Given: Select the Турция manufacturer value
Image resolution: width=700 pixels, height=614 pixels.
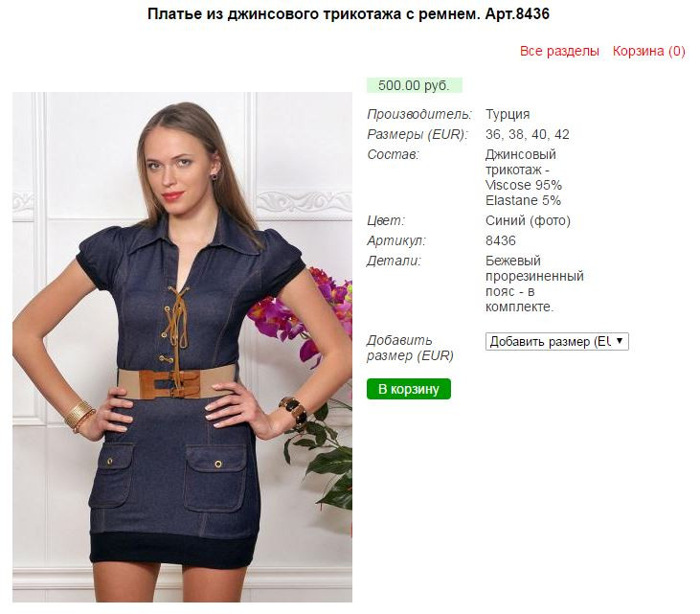Looking at the screenshot, I should (x=508, y=114).
